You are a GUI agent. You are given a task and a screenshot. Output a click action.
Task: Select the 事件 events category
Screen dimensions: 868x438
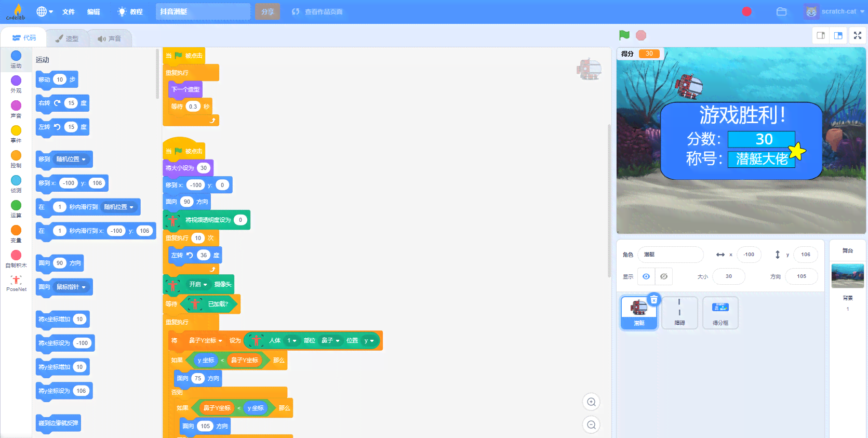pos(16,134)
